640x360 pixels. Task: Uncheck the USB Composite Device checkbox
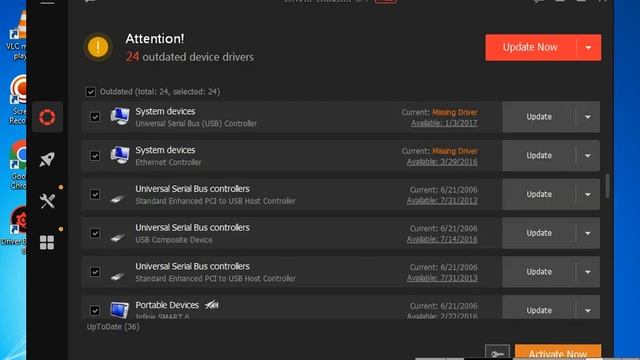pos(95,233)
